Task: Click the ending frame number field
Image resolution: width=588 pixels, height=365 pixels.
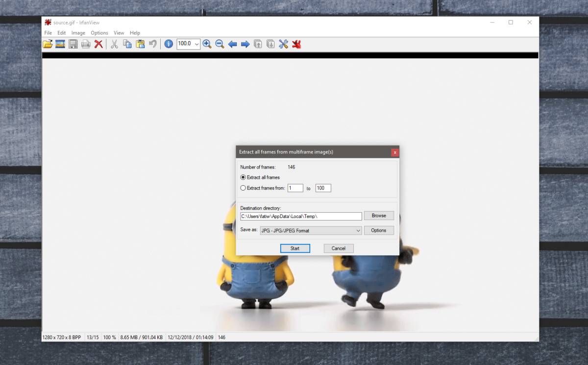Action: [323, 188]
